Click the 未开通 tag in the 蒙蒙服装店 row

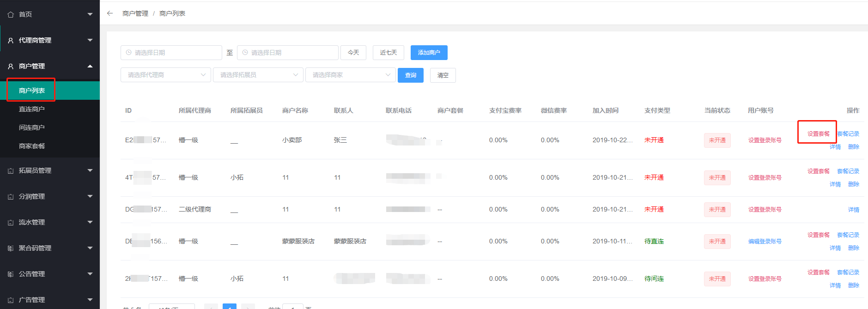pos(717,242)
